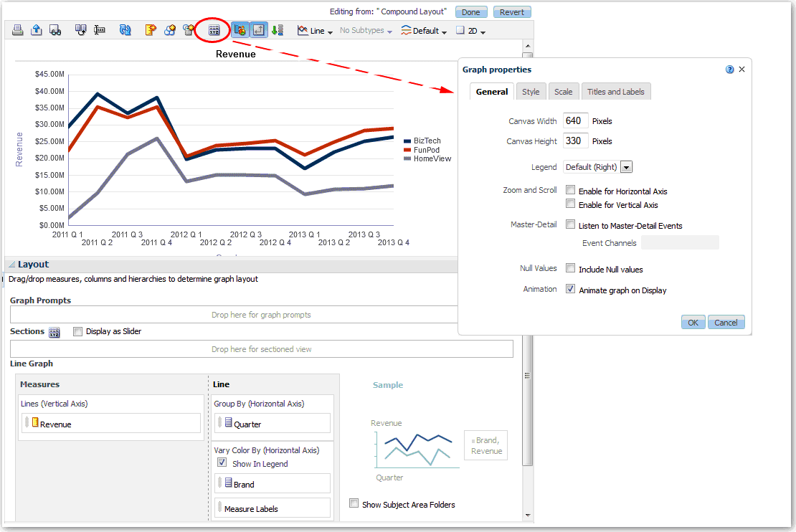Viewport: 796px width, 532px height.
Task: Click the Revert button
Action: (512, 12)
